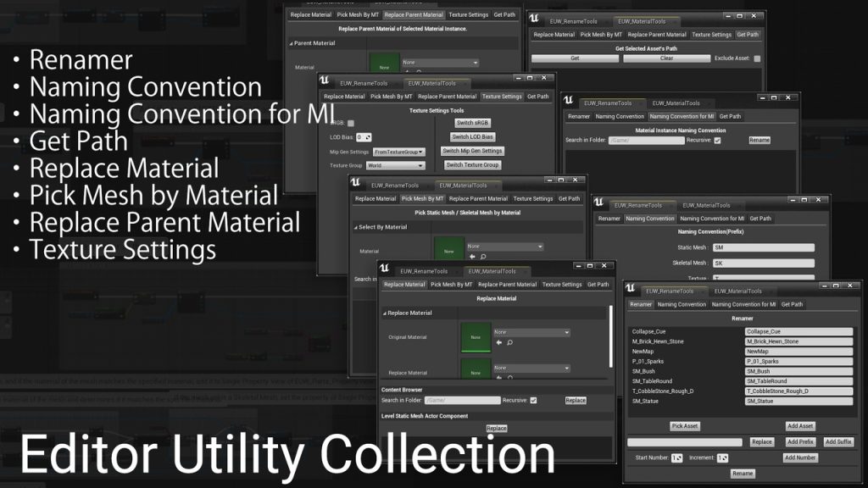Click the arrow icon in Select By Material
This screenshot has height=488, width=868.
pyautogui.click(x=472, y=256)
